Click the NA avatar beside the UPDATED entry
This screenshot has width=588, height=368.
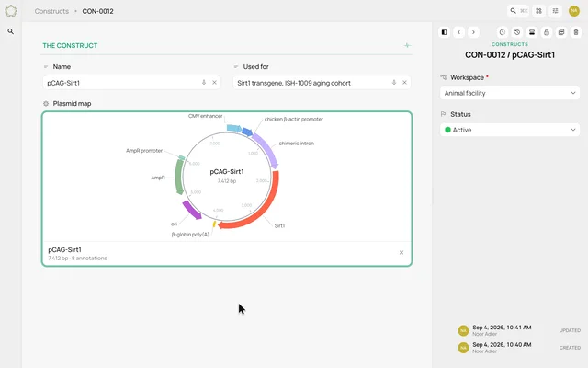tap(463, 330)
